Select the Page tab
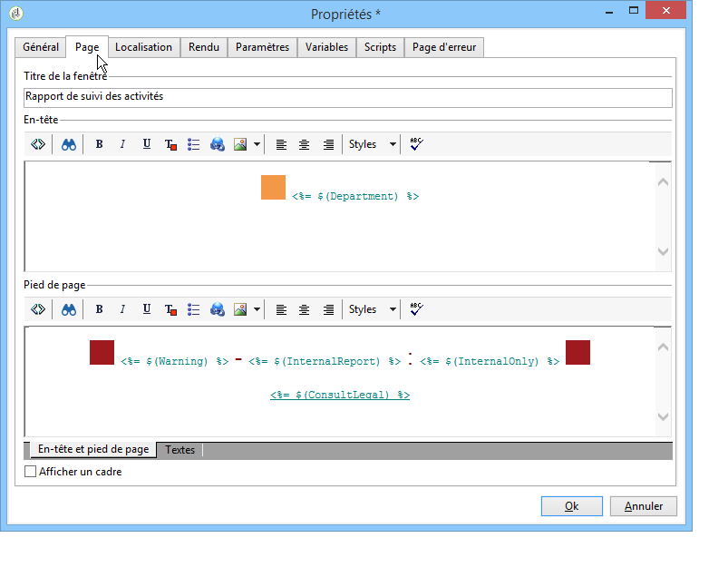728x567 pixels. 87,47
